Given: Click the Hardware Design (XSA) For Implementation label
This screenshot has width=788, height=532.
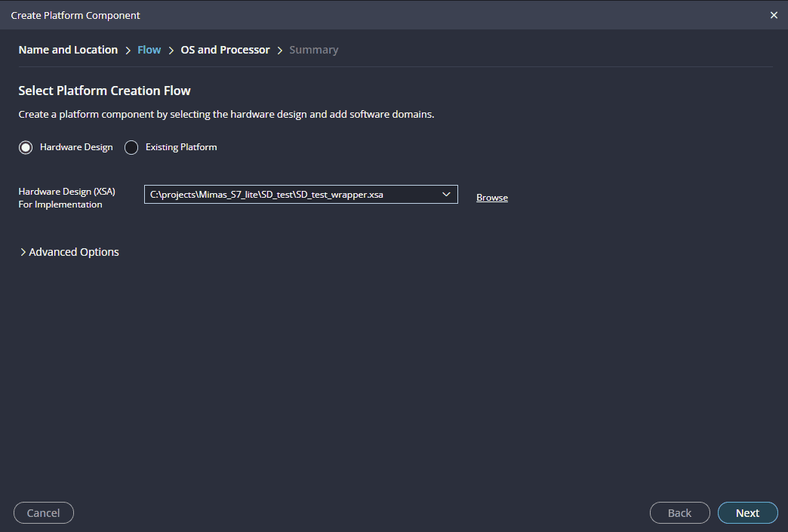Looking at the screenshot, I should (x=66, y=198).
